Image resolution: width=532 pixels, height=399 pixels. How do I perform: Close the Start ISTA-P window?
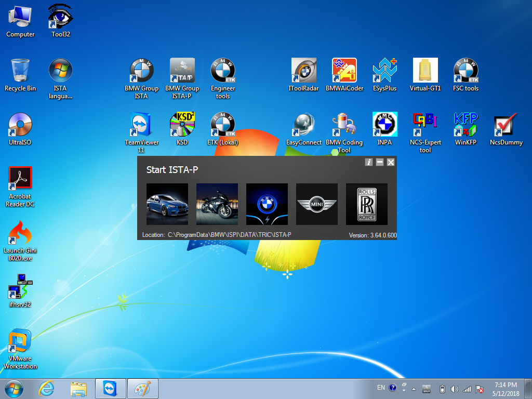[391, 162]
